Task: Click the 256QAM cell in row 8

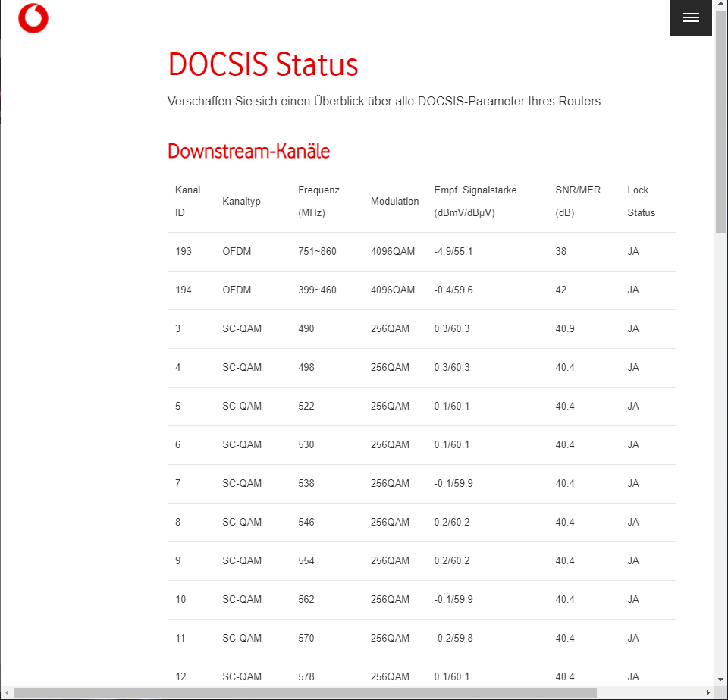Action: click(x=390, y=522)
